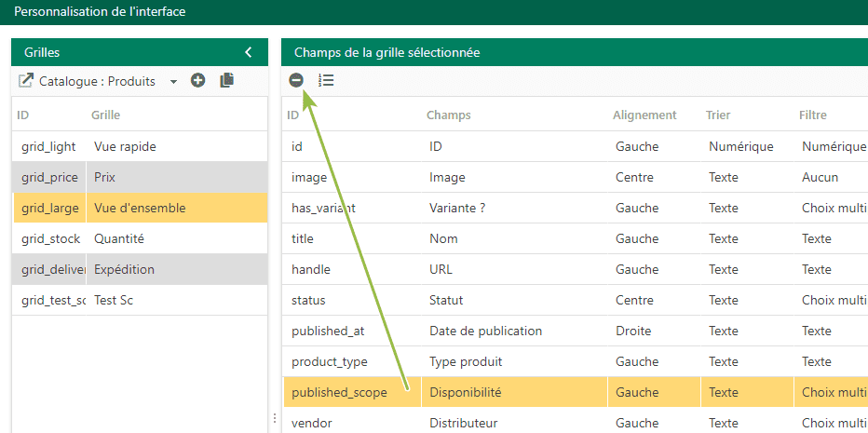Click the duplicate grid copy icon
Image resolution: width=868 pixels, height=433 pixels.
click(227, 81)
